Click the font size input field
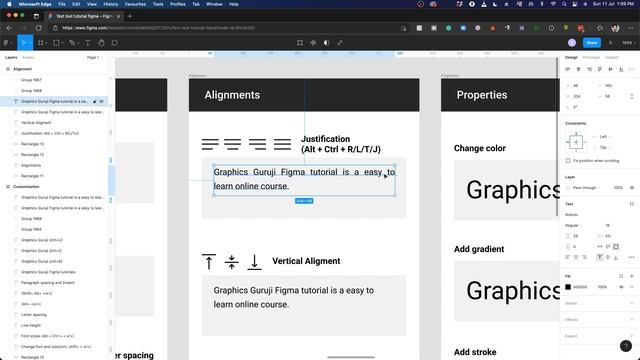This screenshot has width=640, height=360. [x=607, y=225]
